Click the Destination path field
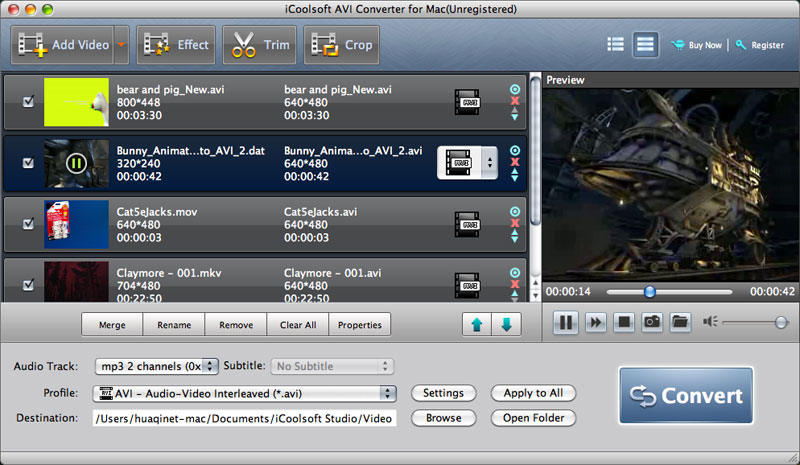 245,418
